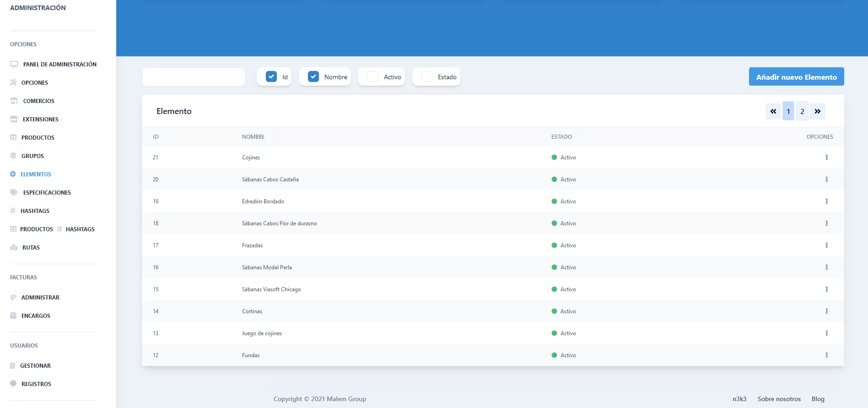
Task: Open three-dot menu for Fundas row
Action: click(826, 355)
